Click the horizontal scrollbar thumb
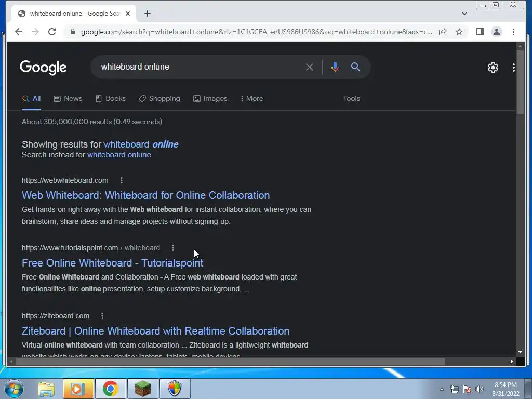 (230, 362)
